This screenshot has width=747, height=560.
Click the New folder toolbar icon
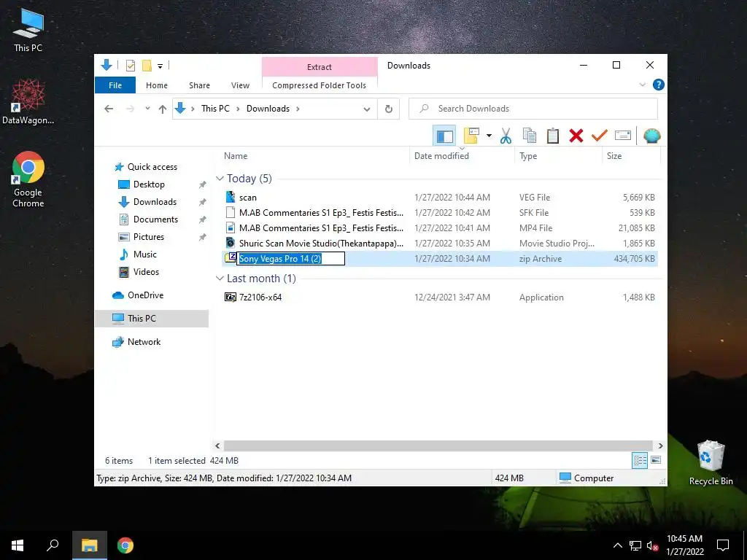click(x=471, y=136)
